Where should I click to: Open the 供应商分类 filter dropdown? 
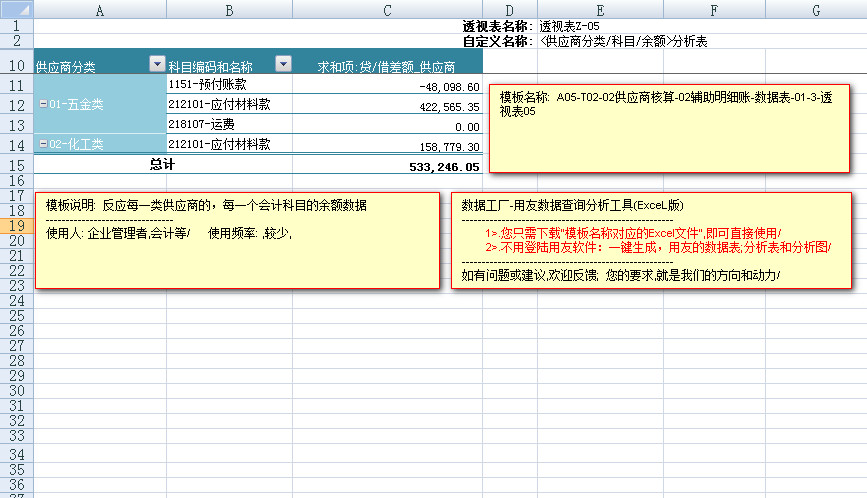[156, 65]
